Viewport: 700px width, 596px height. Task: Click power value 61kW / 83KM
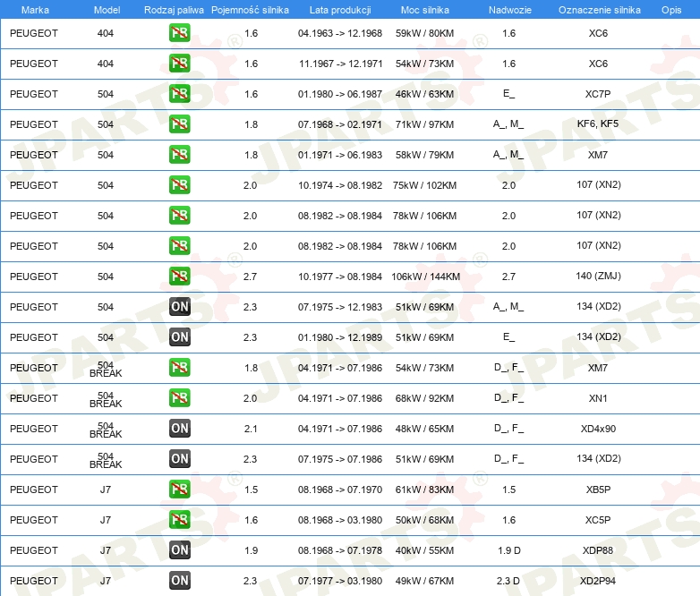coord(424,490)
